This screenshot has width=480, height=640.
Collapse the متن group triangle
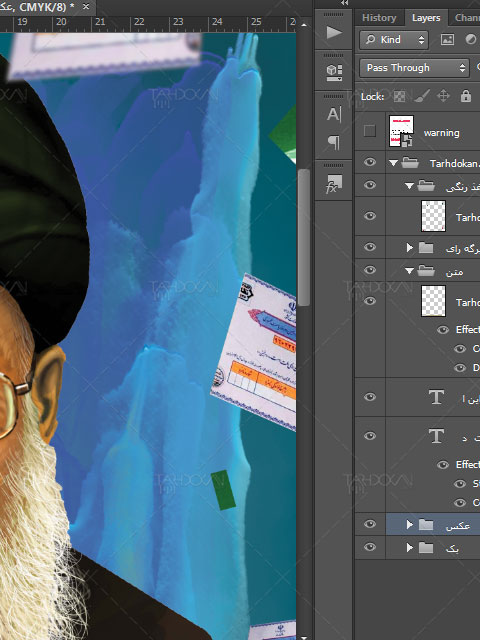(x=409, y=271)
